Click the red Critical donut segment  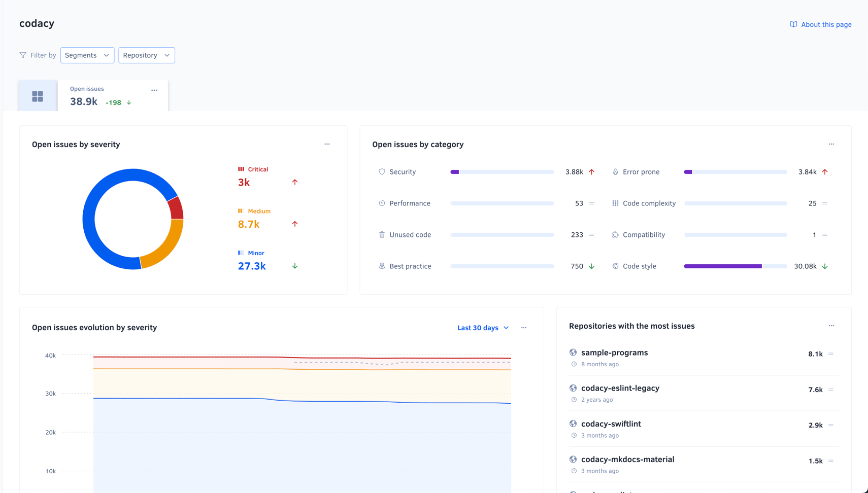point(176,208)
